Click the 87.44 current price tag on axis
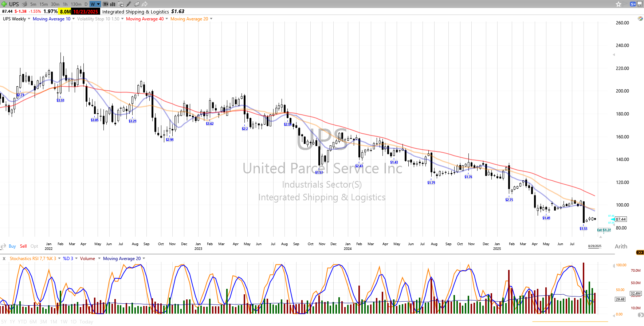Screen dimensions: 644x326 (x=621, y=219)
